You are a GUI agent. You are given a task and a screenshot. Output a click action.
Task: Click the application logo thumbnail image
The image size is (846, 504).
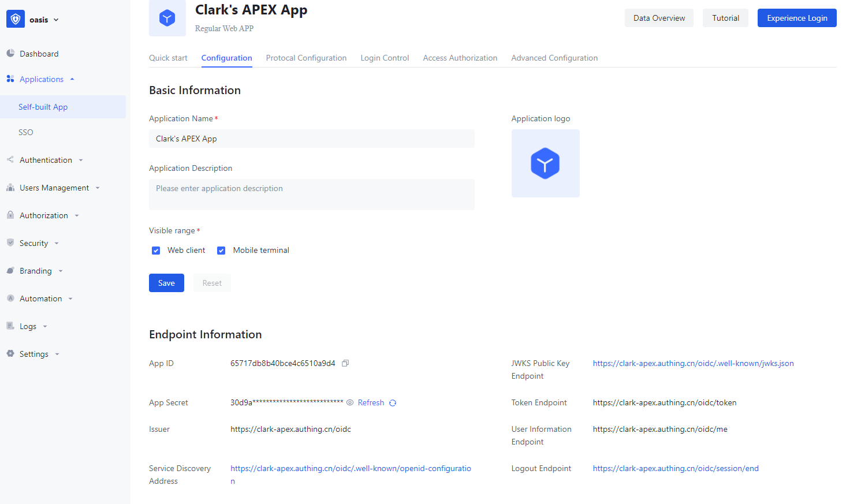coord(545,163)
